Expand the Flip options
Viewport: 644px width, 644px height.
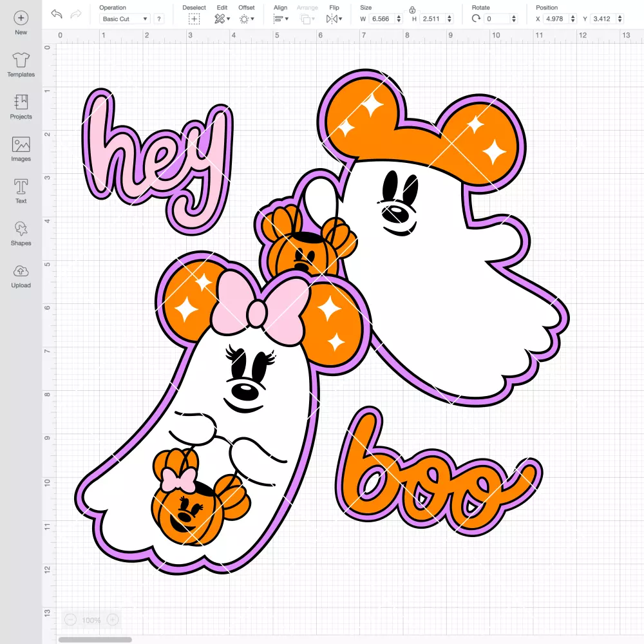pyautogui.click(x=334, y=19)
